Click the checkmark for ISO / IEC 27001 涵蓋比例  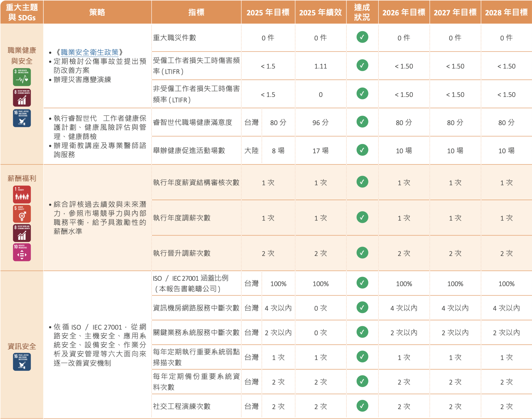pyautogui.click(x=362, y=283)
